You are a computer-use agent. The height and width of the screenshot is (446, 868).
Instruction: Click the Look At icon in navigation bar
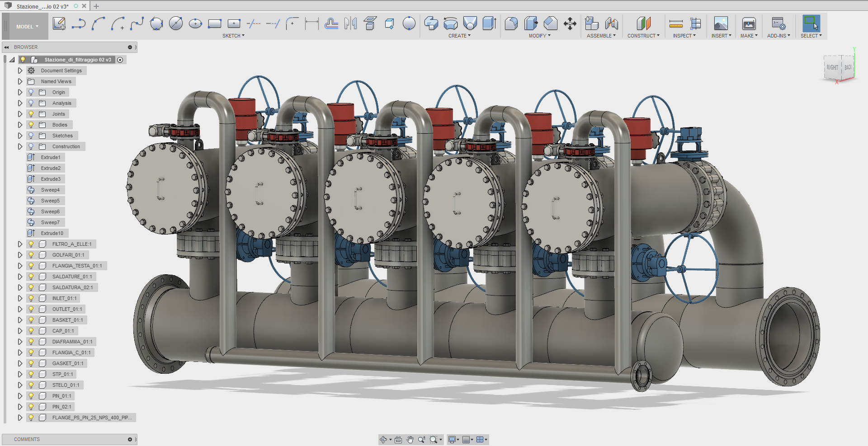click(398, 440)
